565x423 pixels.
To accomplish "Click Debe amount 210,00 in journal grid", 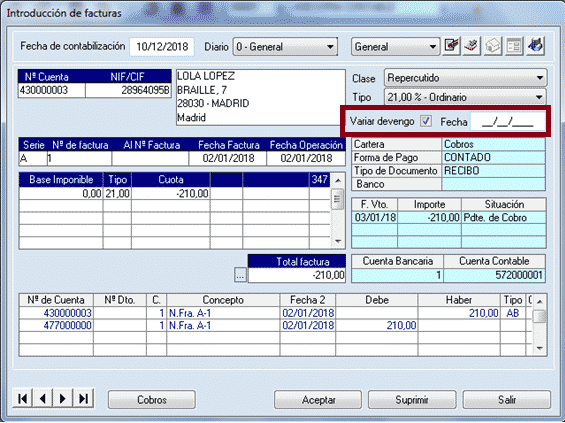I will (x=377, y=326).
